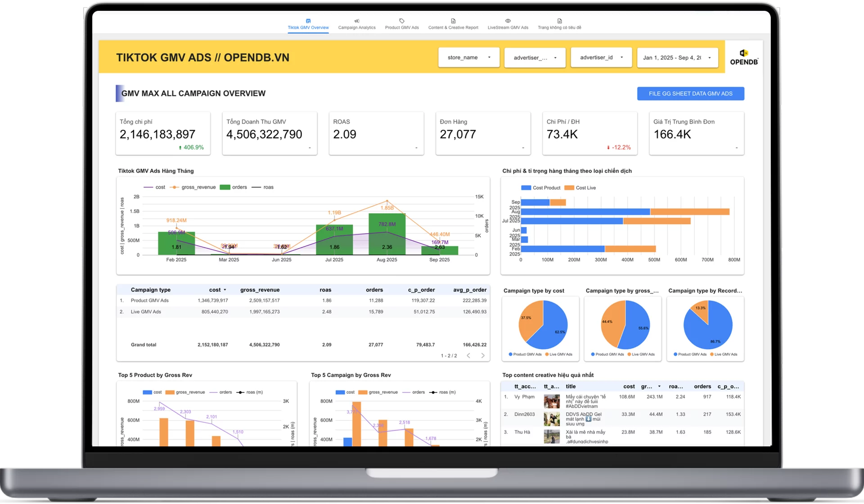Viewport: 864px width, 504px height.
Task: Toggle Cost Live legend in bar chart
Action: pyautogui.click(x=580, y=188)
